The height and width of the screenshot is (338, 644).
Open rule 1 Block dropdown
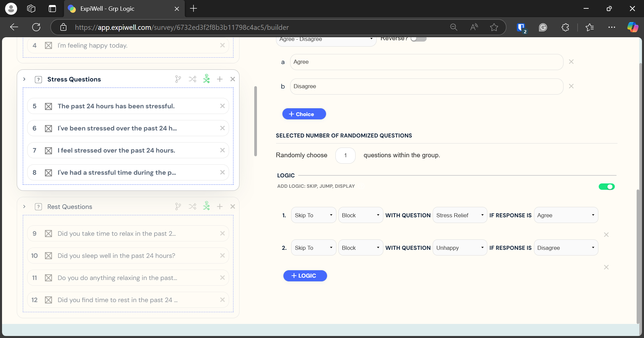pos(361,215)
